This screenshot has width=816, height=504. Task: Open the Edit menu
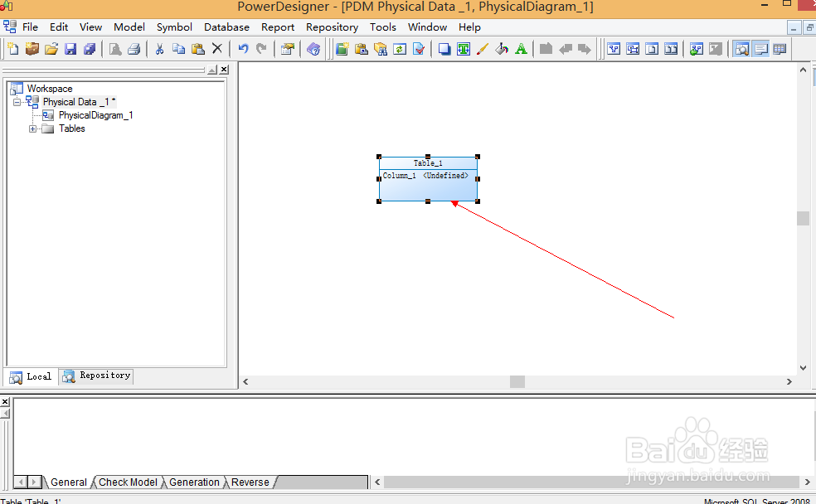coord(59,27)
